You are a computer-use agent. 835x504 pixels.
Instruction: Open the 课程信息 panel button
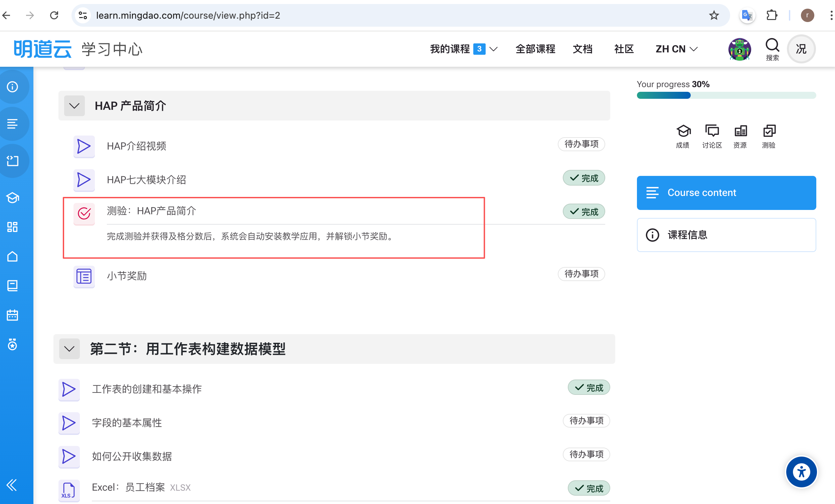(726, 235)
